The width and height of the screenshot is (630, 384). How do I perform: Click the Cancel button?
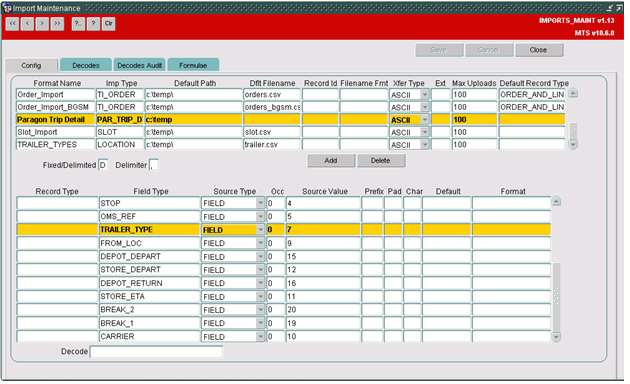[489, 50]
